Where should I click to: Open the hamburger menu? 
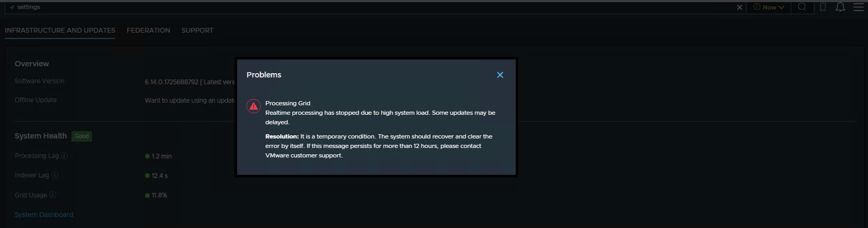tap(858, 7)
